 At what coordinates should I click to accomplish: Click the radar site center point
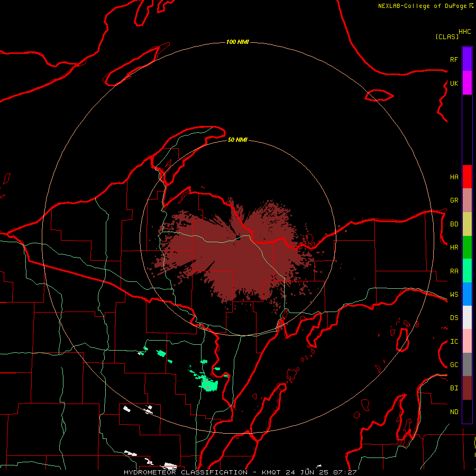pyautogui.click(x=238, y=238)
